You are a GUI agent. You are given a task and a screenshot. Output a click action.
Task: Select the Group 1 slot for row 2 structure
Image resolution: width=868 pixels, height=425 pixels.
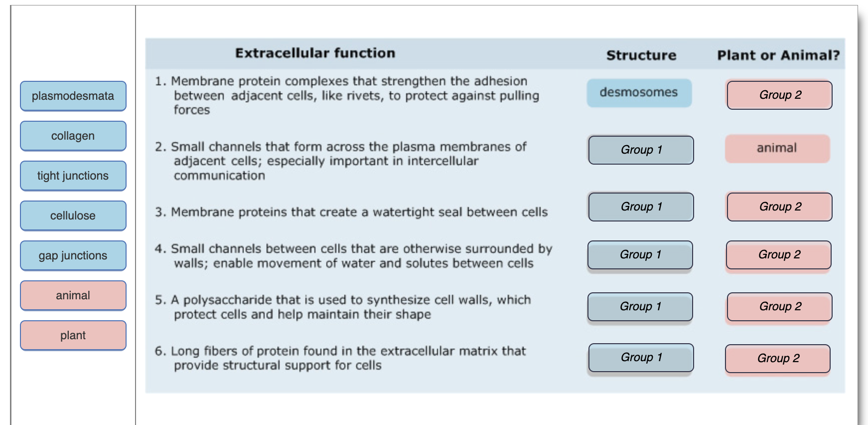pos(641,150)
